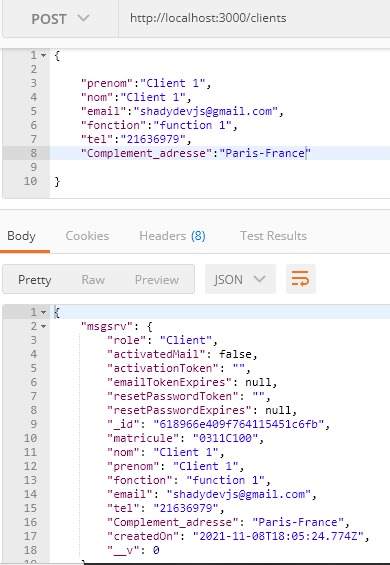390x565 pixels.
Task: Click request email value shadydevjs@gmail.com
Action: pos(206,111)
